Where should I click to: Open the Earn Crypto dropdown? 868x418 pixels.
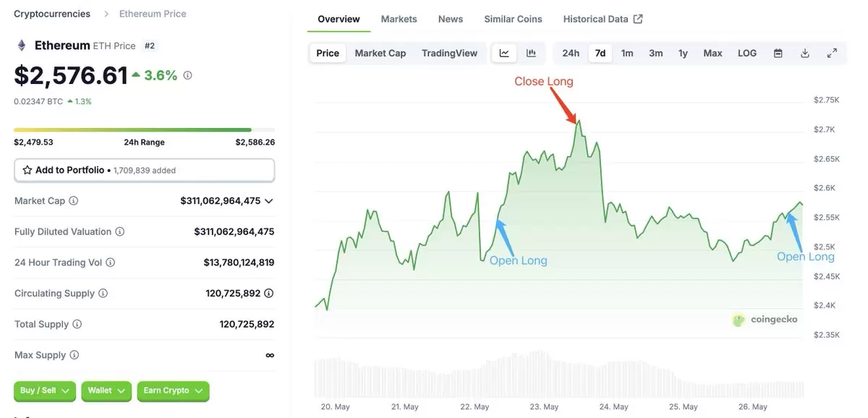pos(173,391)
